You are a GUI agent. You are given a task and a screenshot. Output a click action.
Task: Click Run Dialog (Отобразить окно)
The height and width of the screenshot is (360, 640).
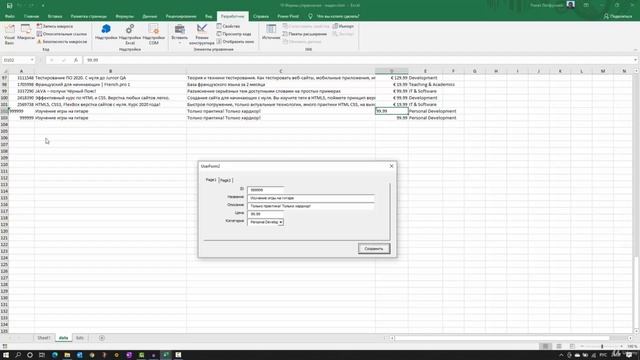235,42
